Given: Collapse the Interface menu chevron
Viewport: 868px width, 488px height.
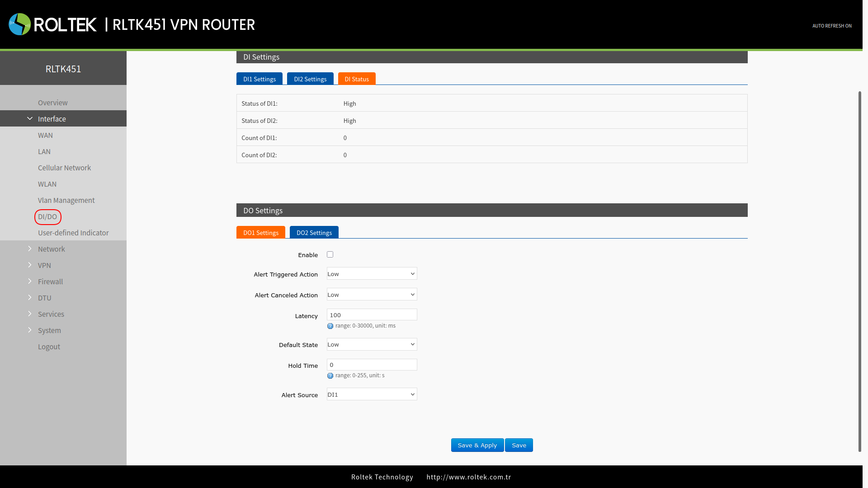Looking at the screenshot, I should [x=30, y=119].
